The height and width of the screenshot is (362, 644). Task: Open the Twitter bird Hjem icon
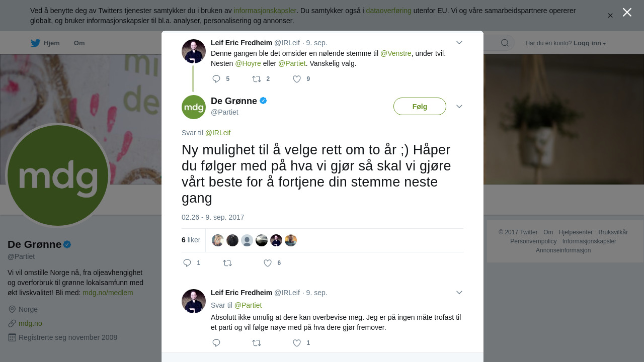(35, 43)
